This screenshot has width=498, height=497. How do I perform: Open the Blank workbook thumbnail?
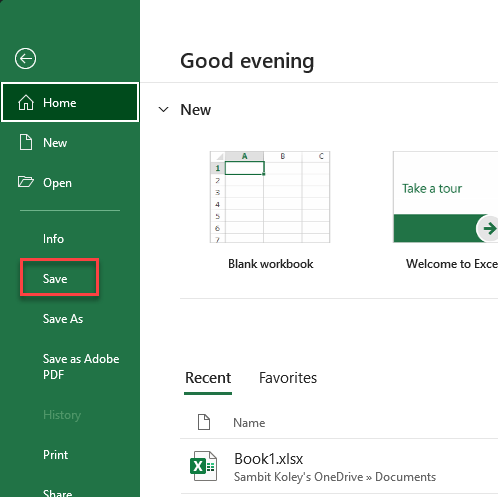pyautogui.click(x=270, y=197)
